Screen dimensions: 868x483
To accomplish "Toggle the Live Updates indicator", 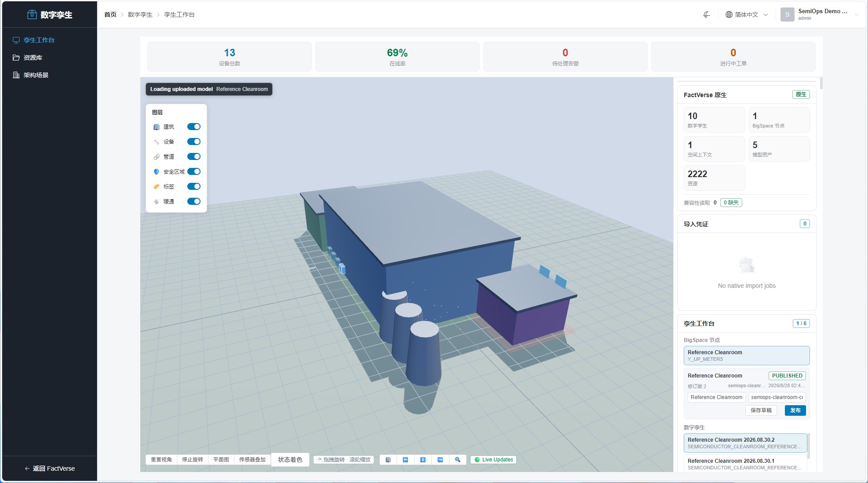I will pos(494,460).
